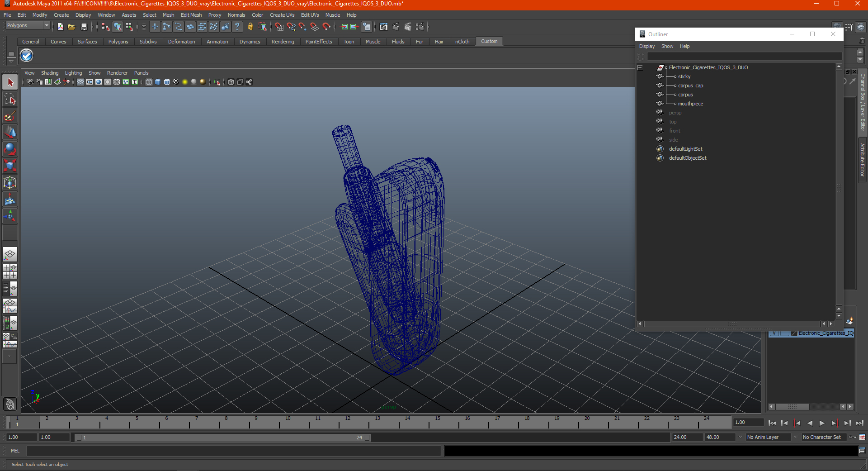This screenshot has width=868, height=471.
Task: Toggle the layer V visibility box
Action: pos(774,333)
